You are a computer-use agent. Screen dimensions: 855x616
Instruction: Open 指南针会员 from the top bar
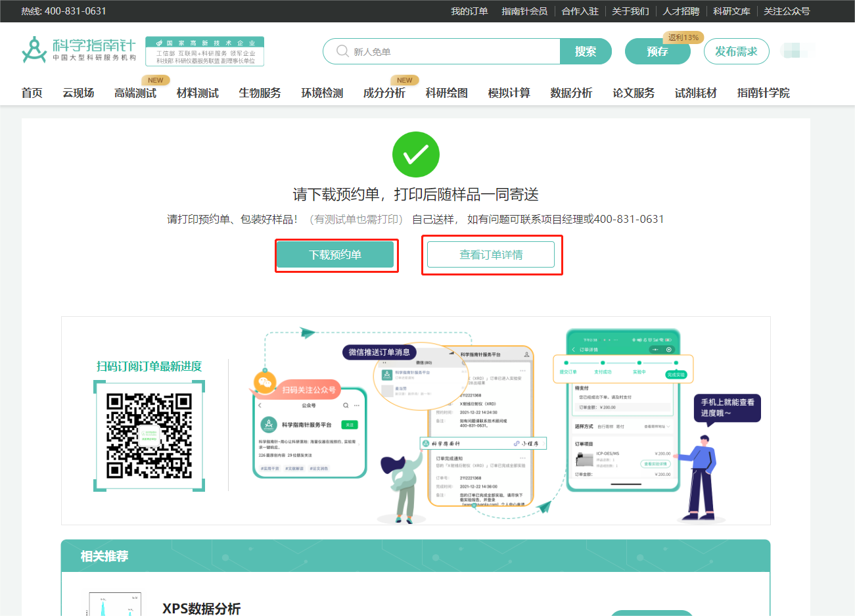(x=526, y=11)
